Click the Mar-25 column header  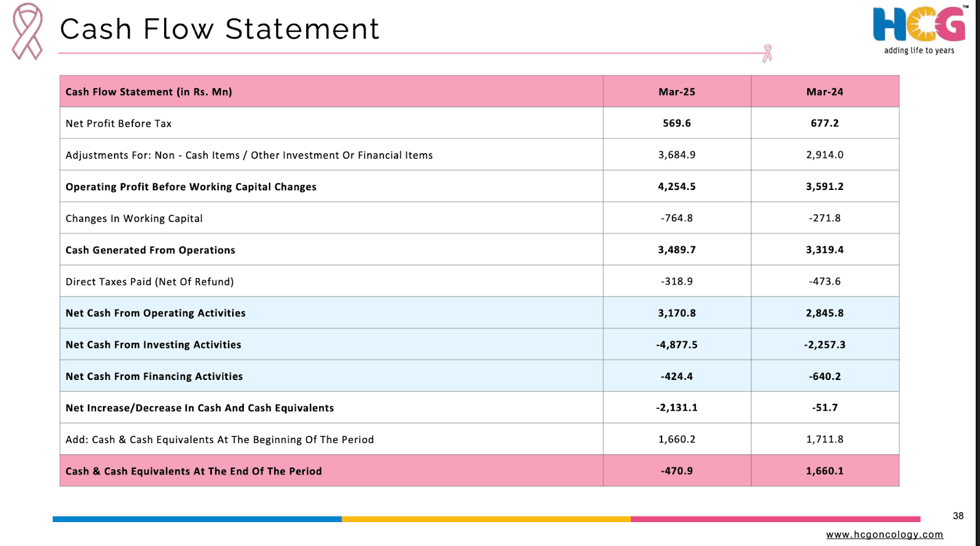[677, 92]
